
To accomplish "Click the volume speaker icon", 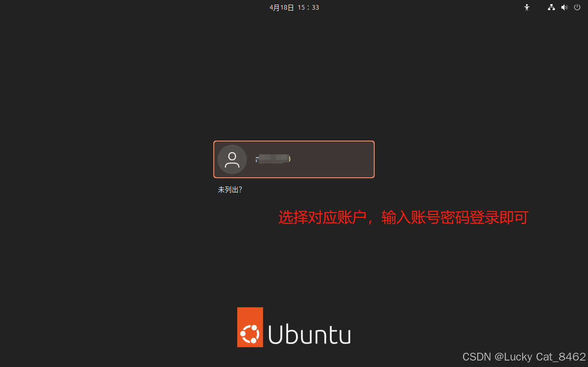I will tap(565, 7).
